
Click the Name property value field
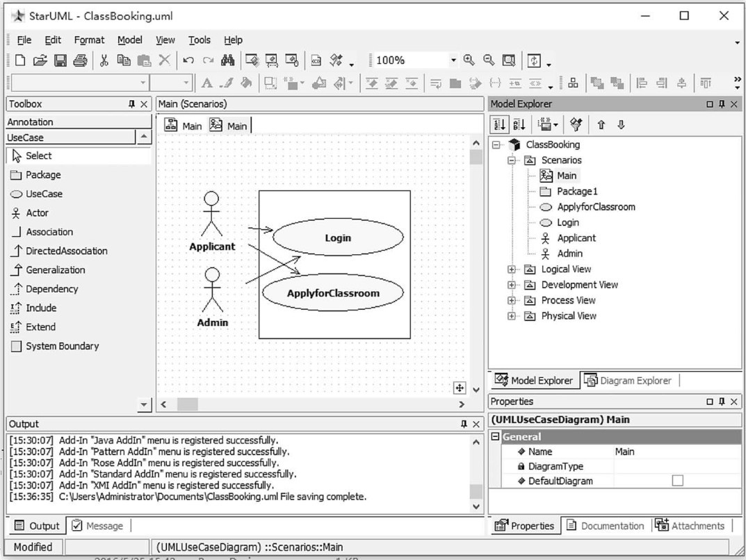[x=677, y=452]
